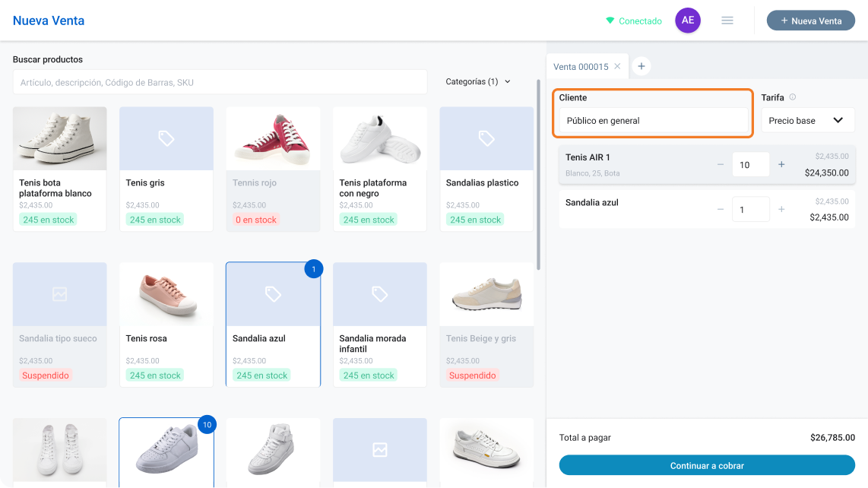Click Tenis AIR 1 cart item name

[588, 157]
